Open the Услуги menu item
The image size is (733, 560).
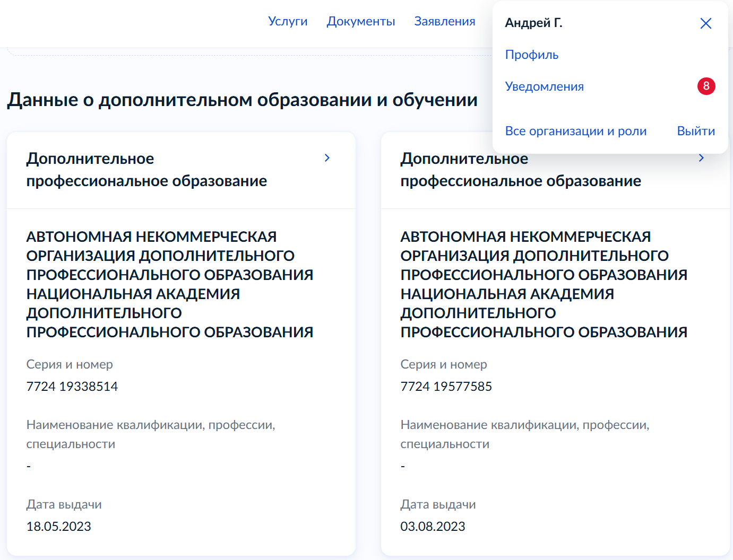[288, 21]
